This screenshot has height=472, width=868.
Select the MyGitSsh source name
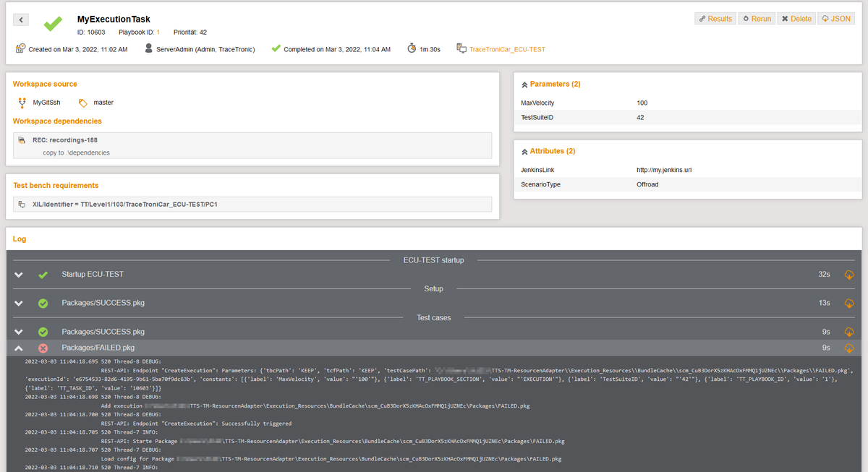coord(47,103)
